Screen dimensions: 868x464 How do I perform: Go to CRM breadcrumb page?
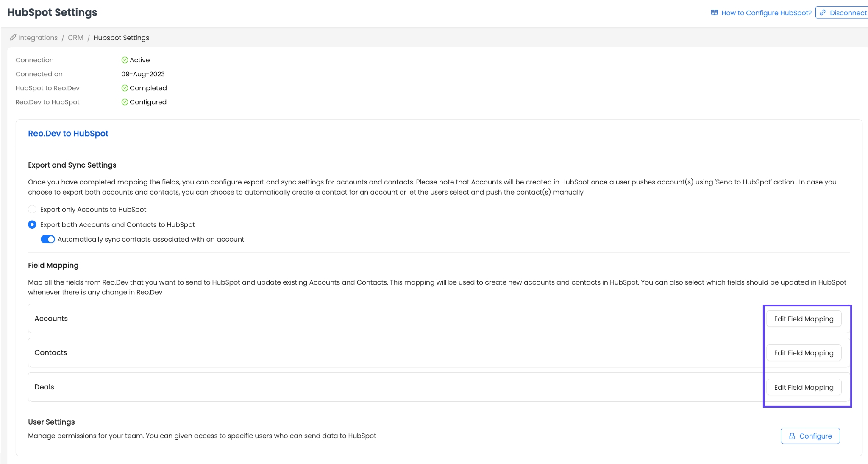(x=75, y=38)
